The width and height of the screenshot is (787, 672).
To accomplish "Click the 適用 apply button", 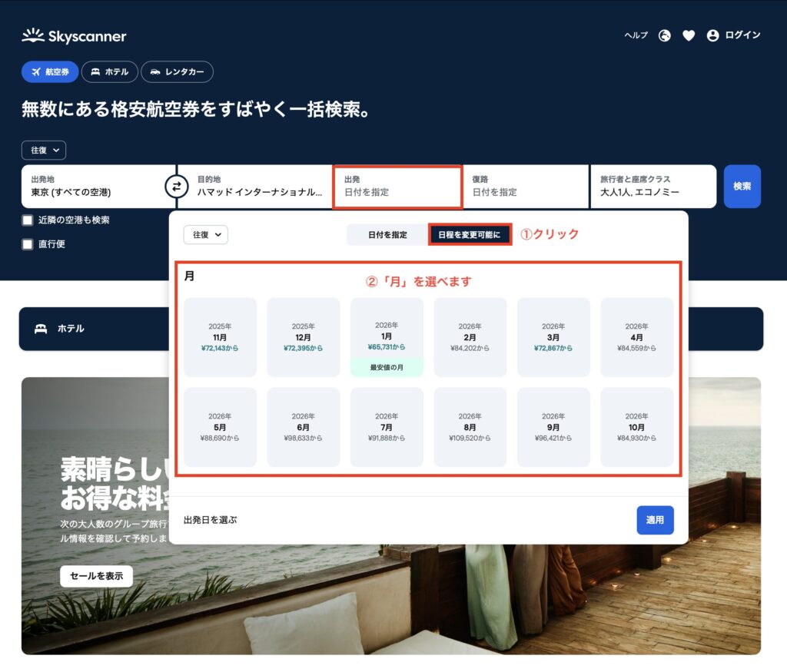I will 655,520.
